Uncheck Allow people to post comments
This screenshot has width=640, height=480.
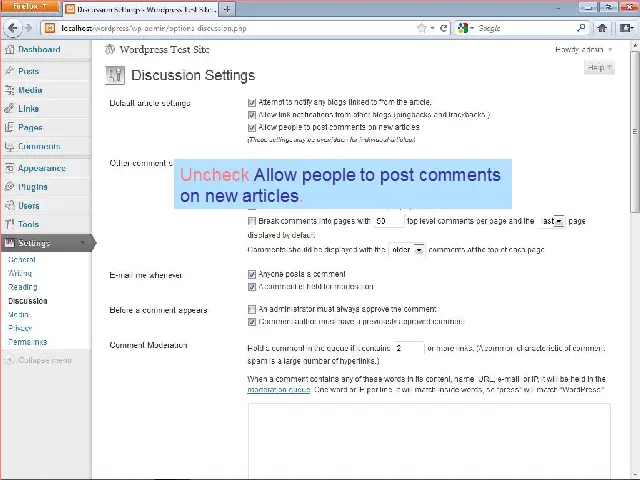click(x=252, y=127)
